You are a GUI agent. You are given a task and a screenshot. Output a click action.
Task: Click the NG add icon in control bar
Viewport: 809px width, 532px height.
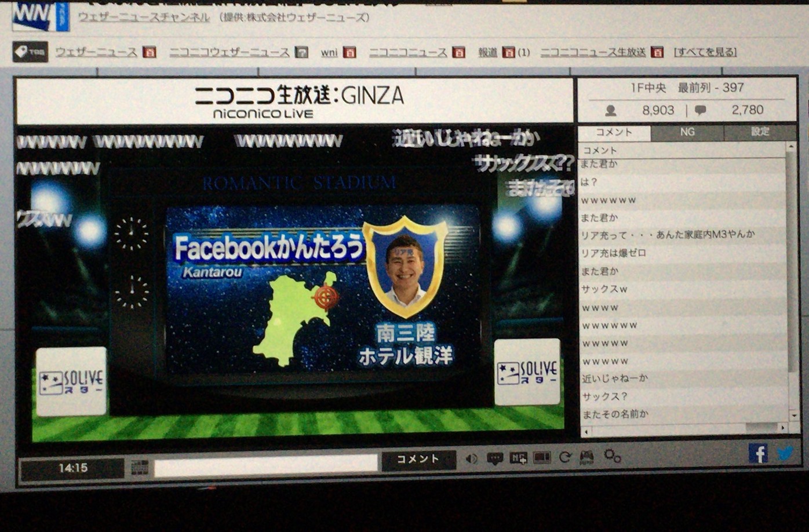[518, 458]
